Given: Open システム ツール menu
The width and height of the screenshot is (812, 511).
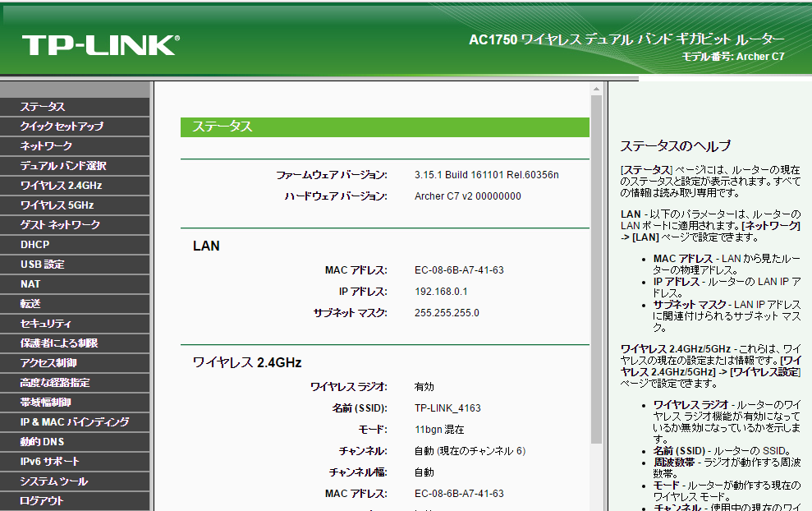Looking at the screenshot, I should (x=75, y=481).
